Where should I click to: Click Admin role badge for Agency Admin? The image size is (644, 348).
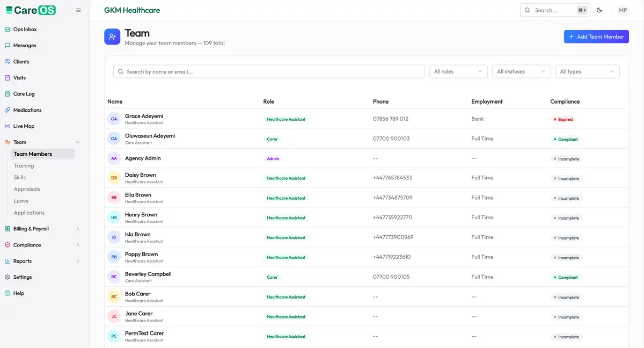pyautogui.click(x=273, y=158)
